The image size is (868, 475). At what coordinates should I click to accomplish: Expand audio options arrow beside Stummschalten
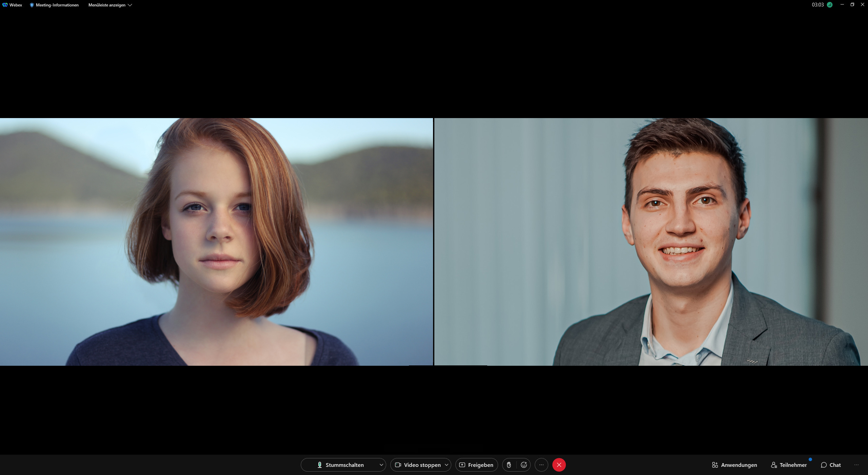(x=381, y=465)
